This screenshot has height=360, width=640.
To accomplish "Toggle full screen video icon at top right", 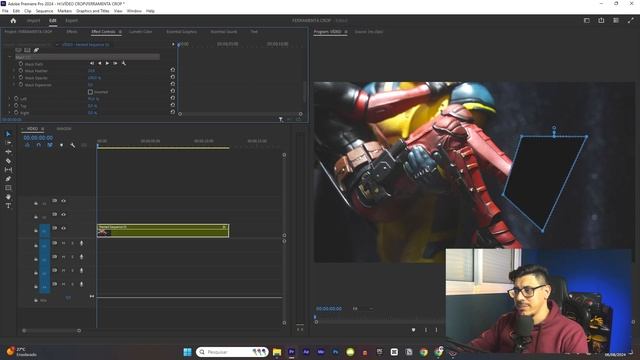I will pyautogui.click(x=631, y=20).
